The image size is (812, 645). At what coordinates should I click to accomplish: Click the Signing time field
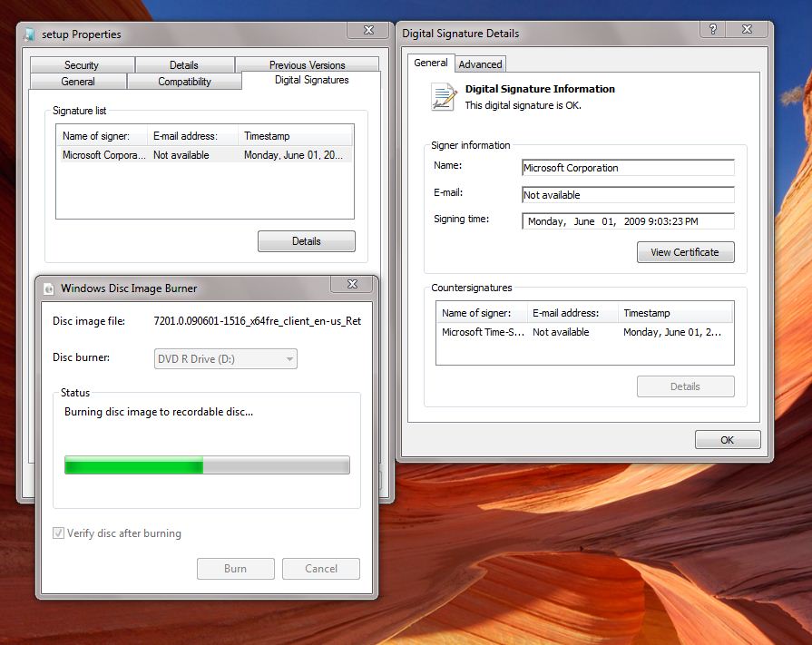point(628,221)
